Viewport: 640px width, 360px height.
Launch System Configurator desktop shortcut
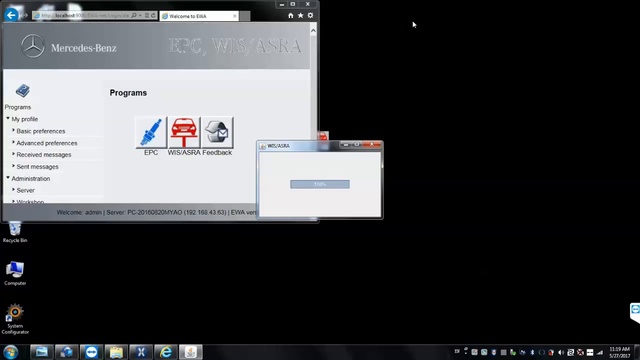[15, 319]
